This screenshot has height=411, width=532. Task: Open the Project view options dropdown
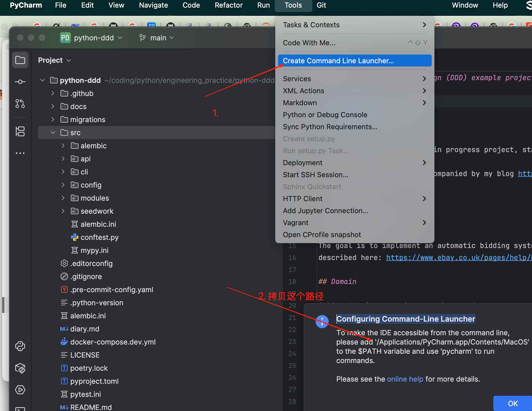click(x=55, y=60)
